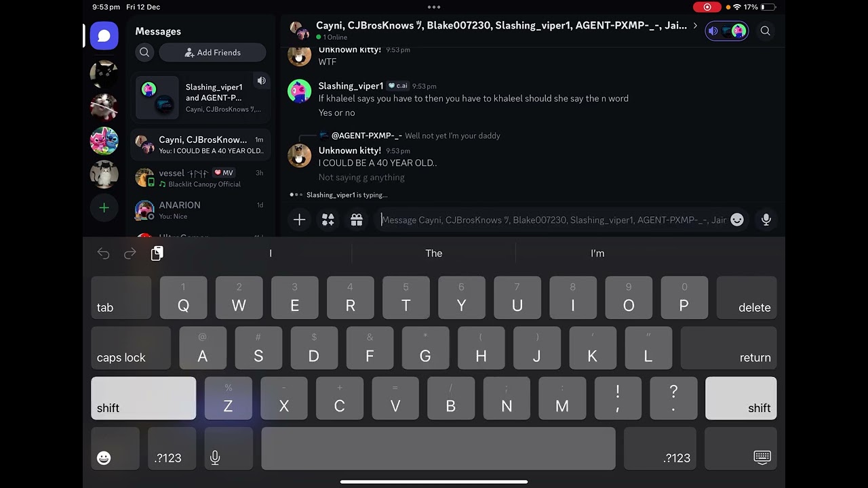Click the Add Friends button

pyautogui.click(x=212, y=52)
